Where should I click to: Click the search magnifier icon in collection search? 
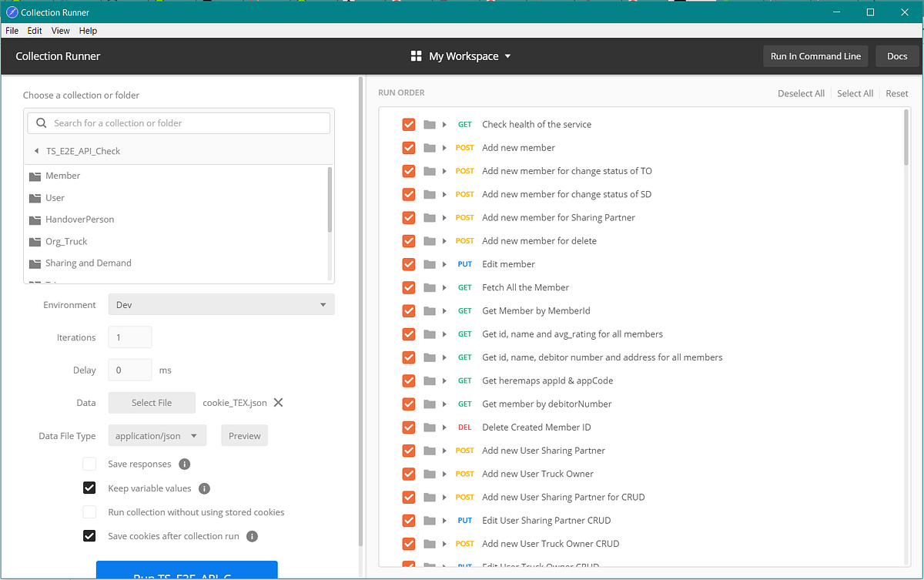point(41,122)
